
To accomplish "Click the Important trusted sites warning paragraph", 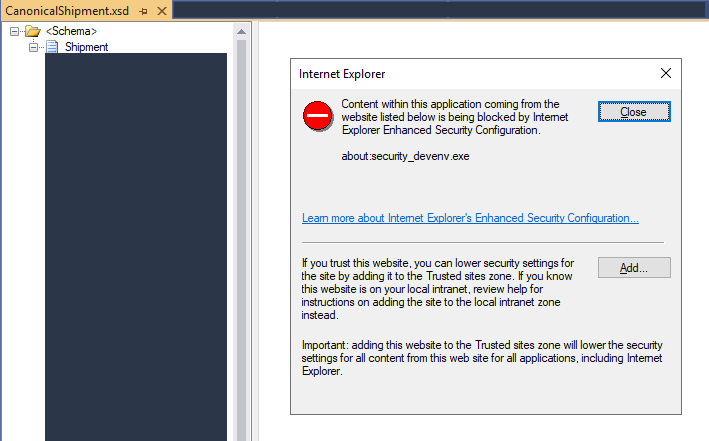I will click(482, 358).
